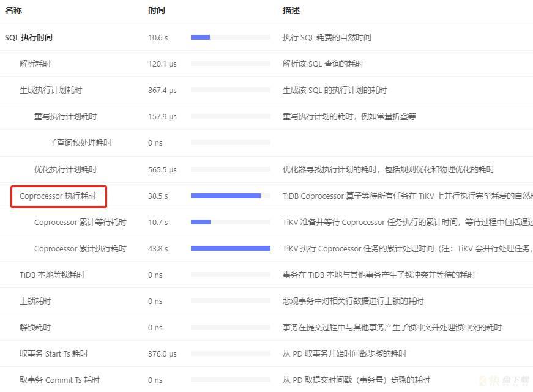Click the 157.9 µs time value
The image size is (533, 392).
pos(163,117)
